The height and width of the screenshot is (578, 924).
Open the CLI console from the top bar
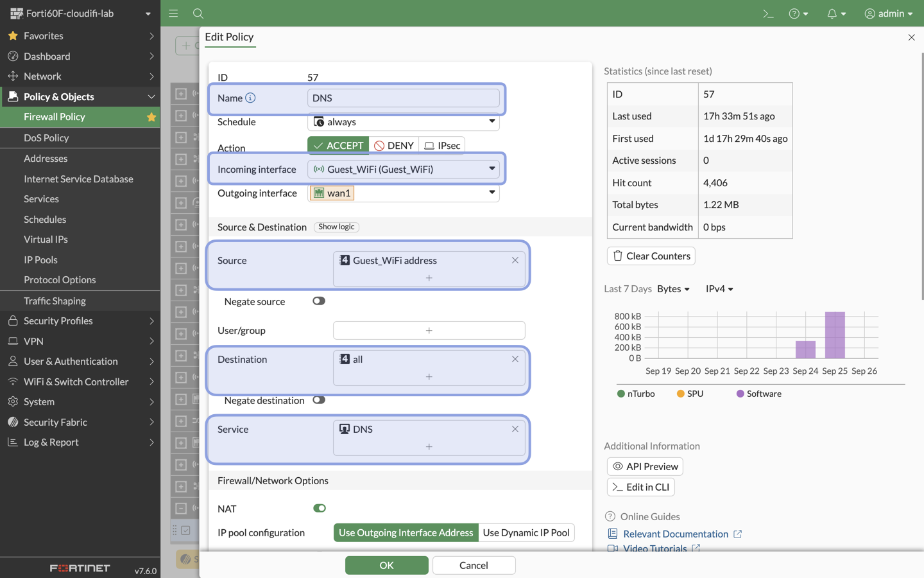(x=768, y=13)
